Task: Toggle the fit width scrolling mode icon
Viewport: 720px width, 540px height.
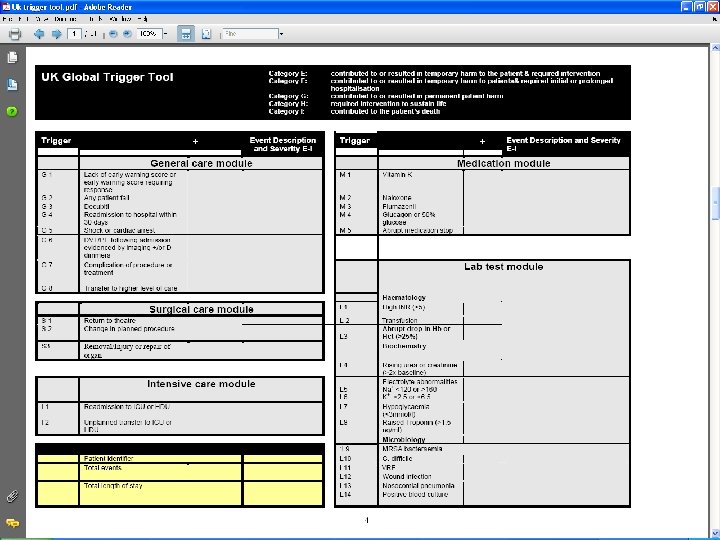Action: click(x=186, y=34)
